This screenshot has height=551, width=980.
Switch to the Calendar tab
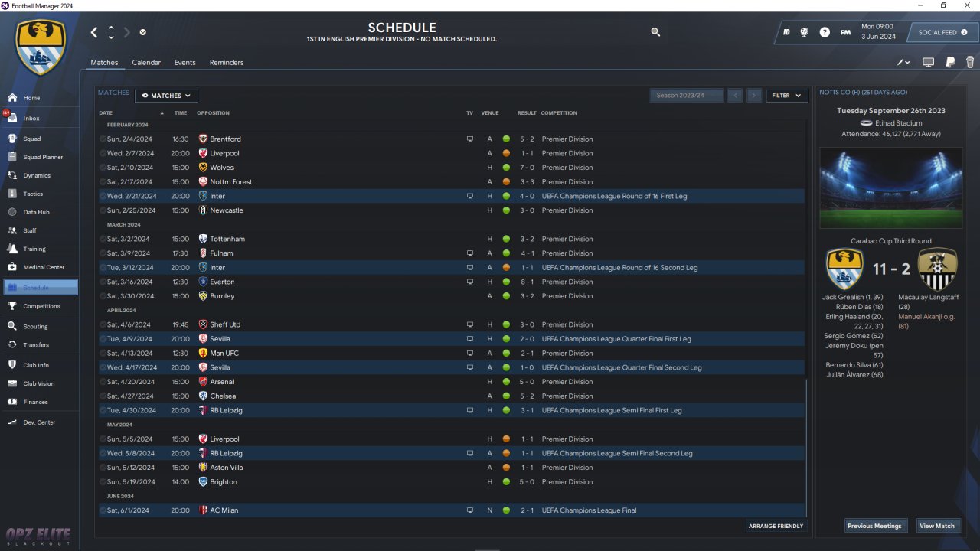pos(146,63)
